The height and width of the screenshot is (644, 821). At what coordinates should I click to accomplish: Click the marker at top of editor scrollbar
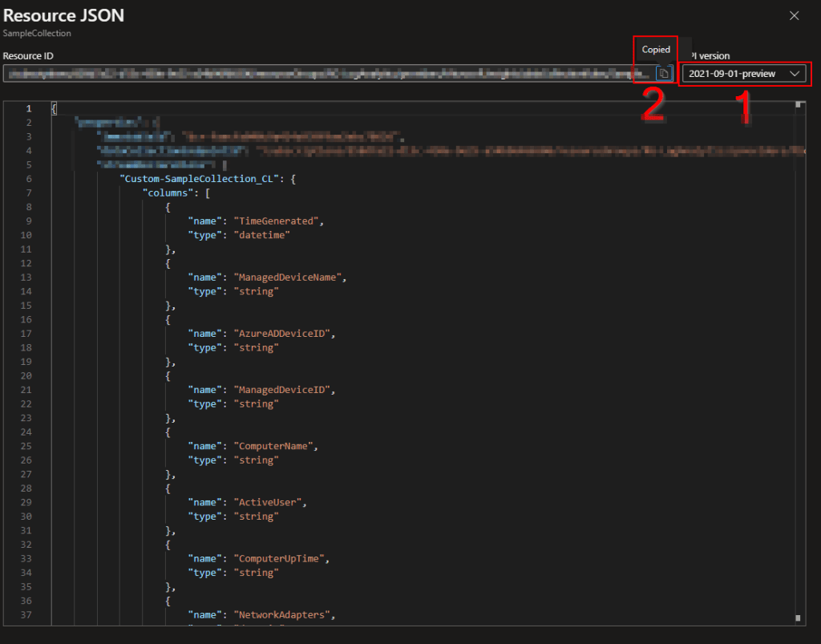tap(798, 105)
